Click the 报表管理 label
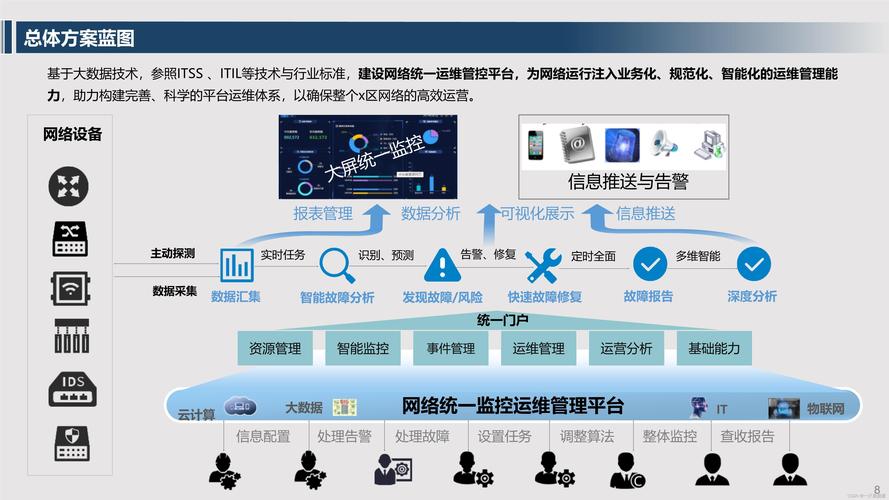This screenshot has width=889, height=500. (x=323, y=214)
